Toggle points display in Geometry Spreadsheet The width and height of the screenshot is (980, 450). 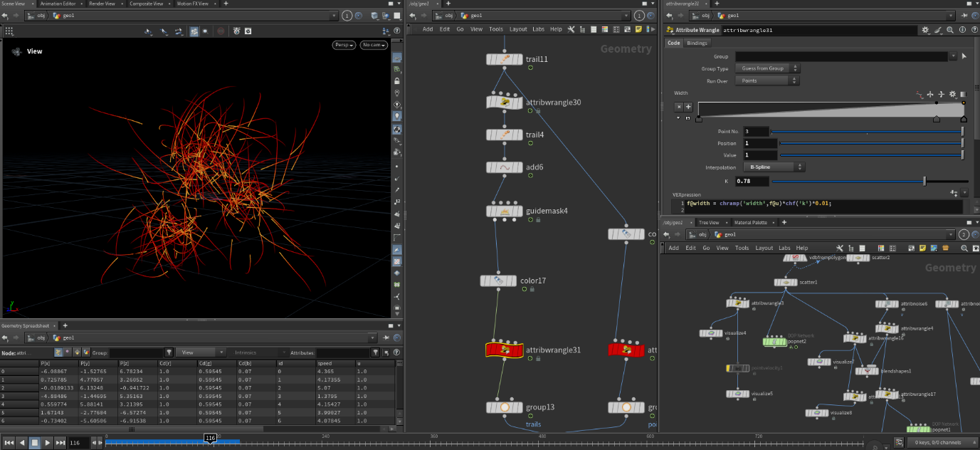coord(58,352)
